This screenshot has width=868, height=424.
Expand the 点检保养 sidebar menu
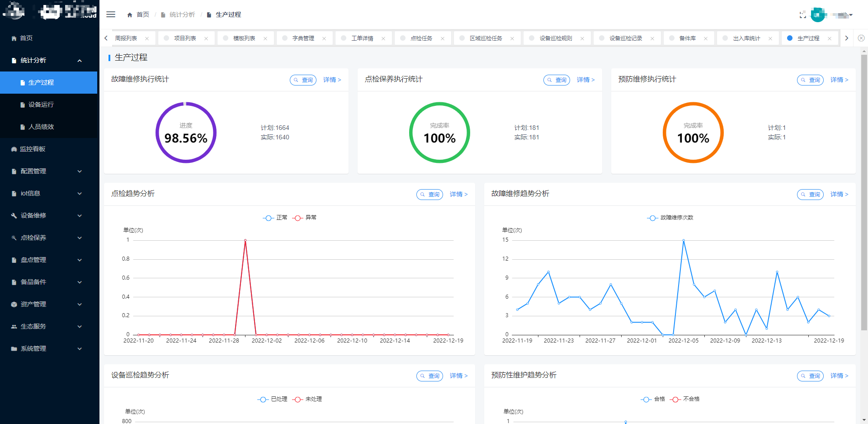point(49,238)
